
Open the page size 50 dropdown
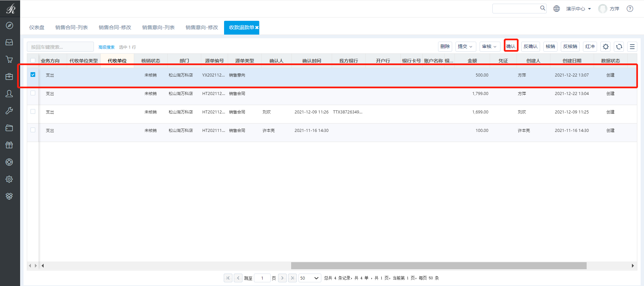click(310, 278)
